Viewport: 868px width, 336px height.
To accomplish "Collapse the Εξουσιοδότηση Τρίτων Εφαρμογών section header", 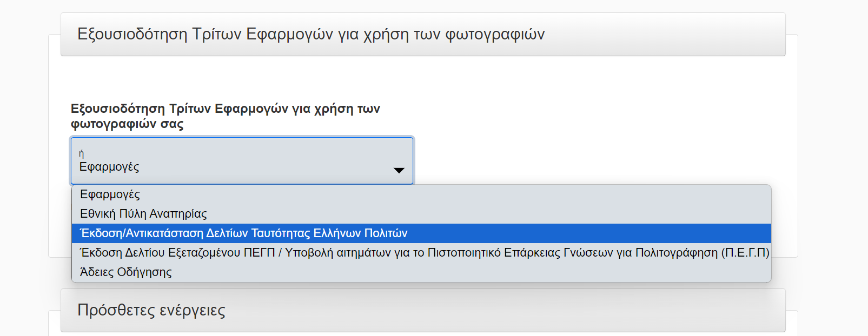I will (x=423, y=35).
